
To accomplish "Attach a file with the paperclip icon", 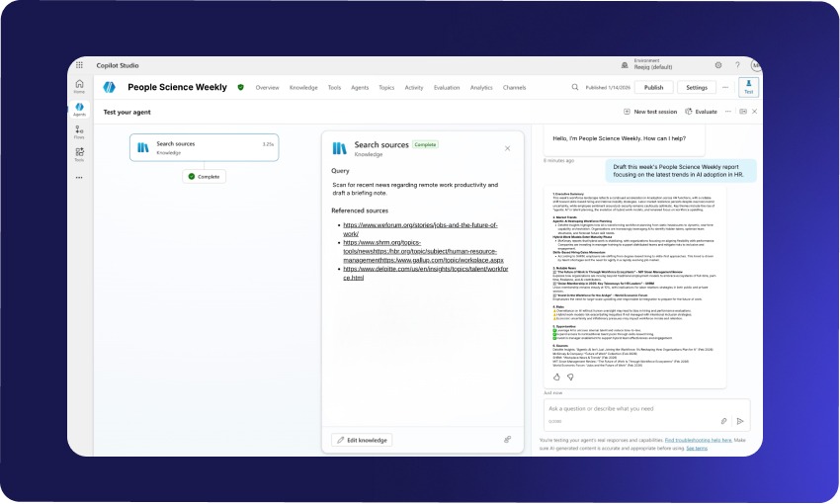I will point(723,420).
